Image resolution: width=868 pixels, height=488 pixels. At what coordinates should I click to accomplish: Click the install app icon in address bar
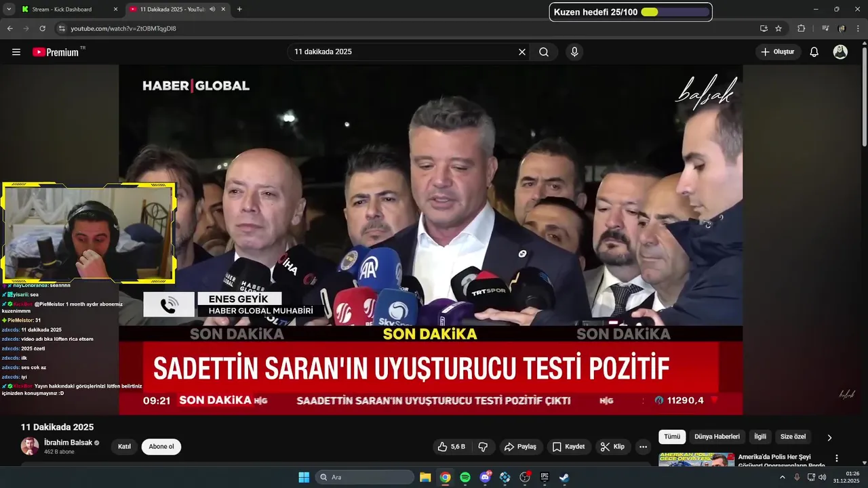coord(764,28)
